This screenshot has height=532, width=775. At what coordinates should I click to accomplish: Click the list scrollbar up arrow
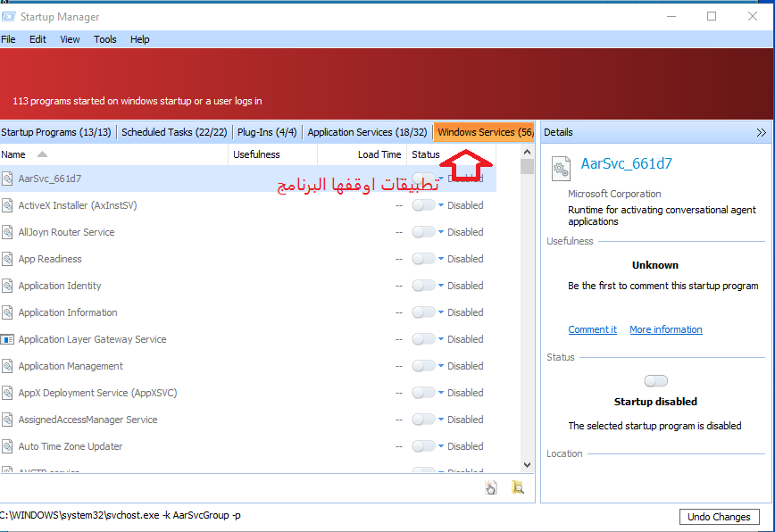528,152
